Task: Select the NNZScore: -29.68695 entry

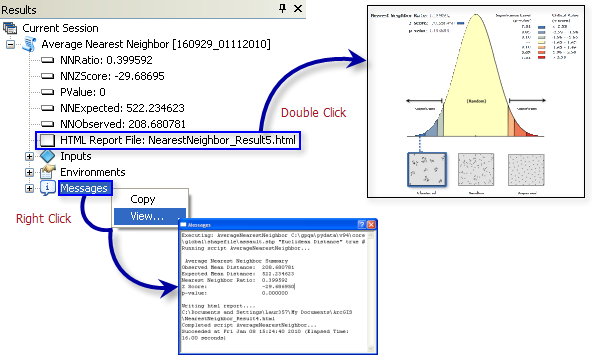Action: click(112, 76)
